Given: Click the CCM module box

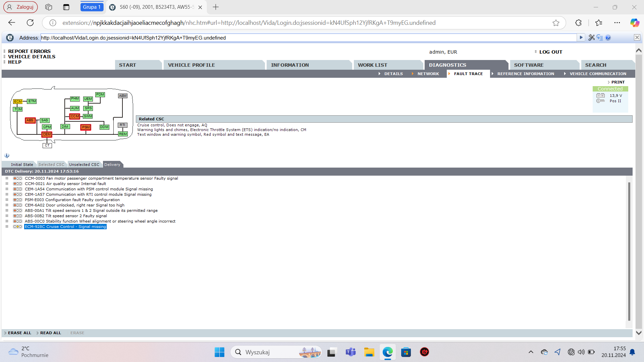Looking at the screenshot, I should pos(74,116).
